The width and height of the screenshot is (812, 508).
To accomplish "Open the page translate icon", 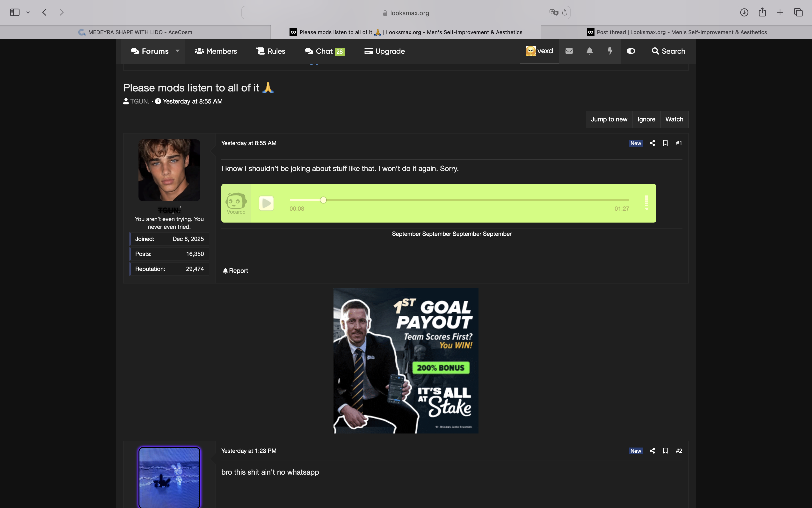I will 553,12.
